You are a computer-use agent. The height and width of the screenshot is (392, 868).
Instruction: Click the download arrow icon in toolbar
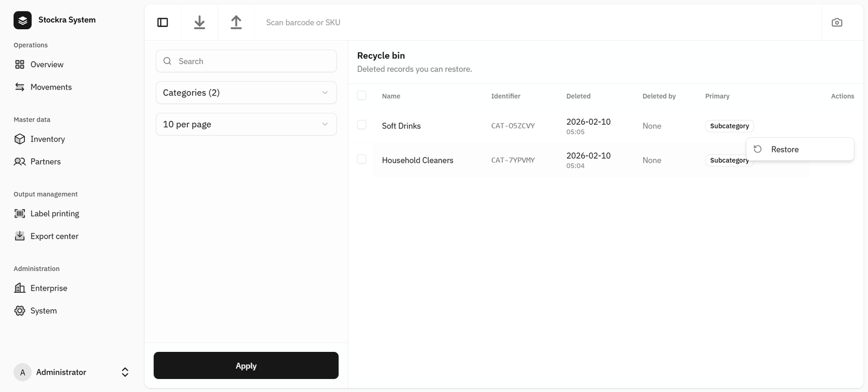pyautogui.click(x=200, y=22)
